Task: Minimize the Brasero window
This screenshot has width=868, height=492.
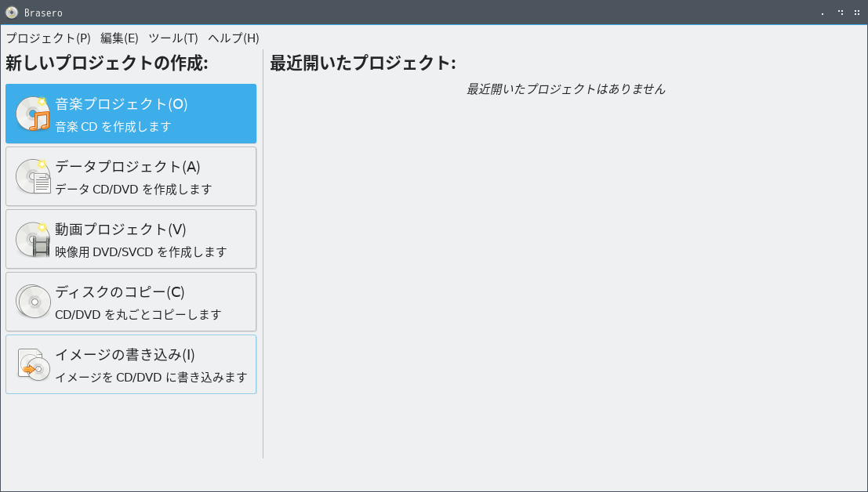Action: click(x=823, y=13)
